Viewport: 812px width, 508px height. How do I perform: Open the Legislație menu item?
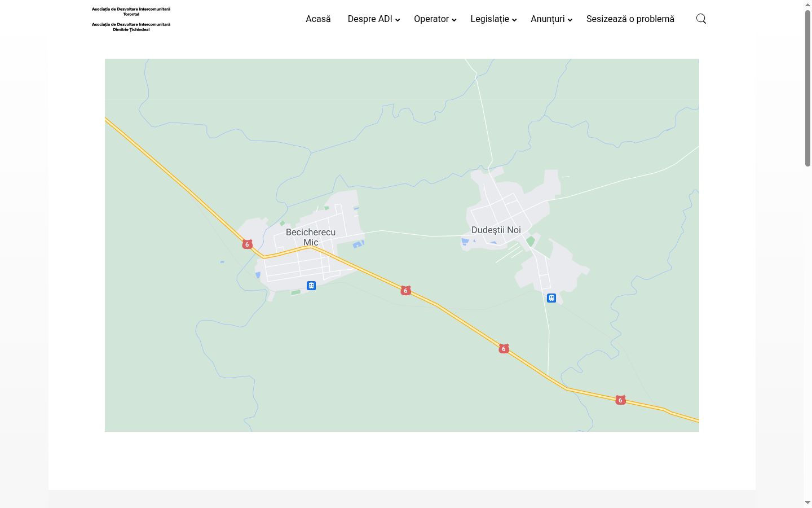pyautogui.click(x=490, y=19)
